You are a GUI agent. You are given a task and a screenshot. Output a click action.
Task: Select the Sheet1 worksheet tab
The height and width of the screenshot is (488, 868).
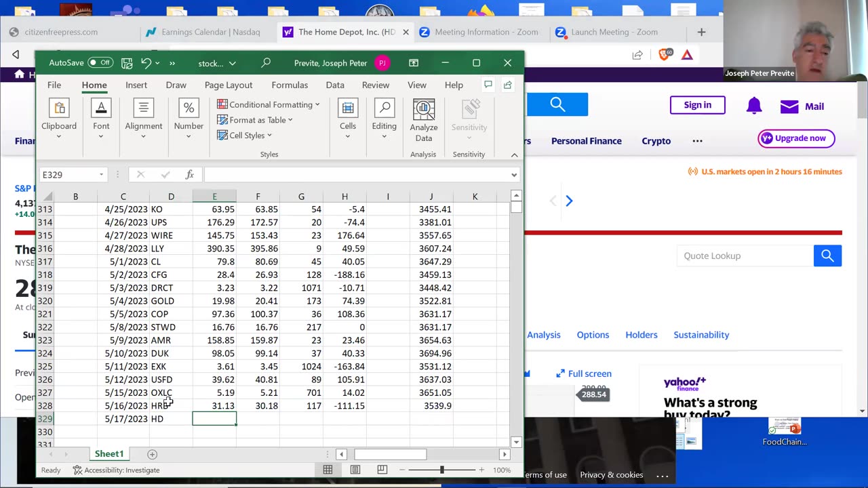click(x=109, y=454)
